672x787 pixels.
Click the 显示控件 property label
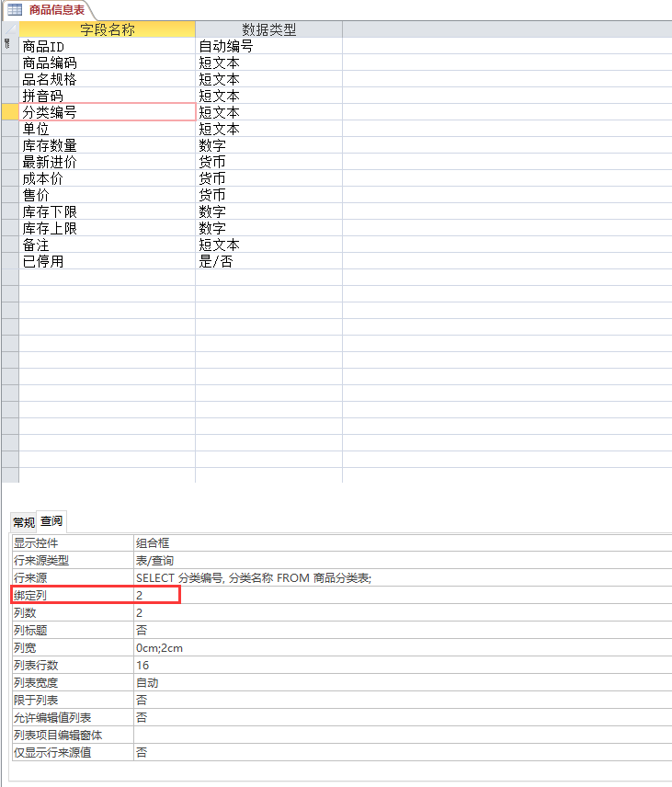(x=73, y=543)
